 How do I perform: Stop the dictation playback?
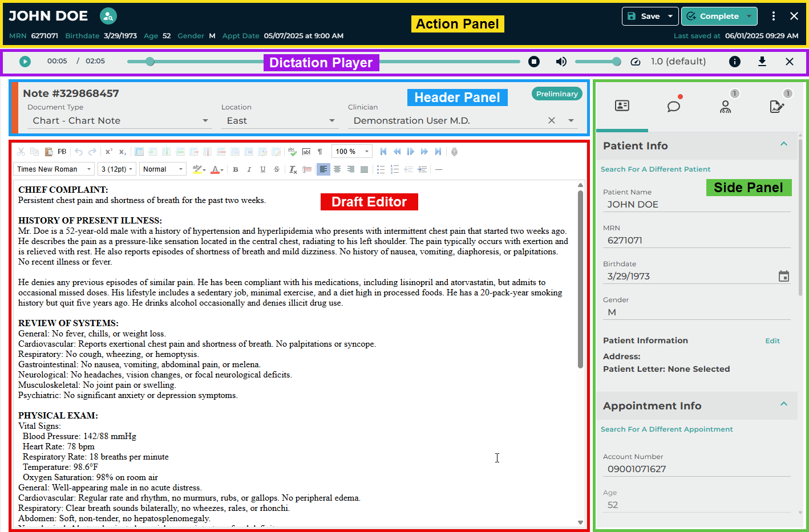(x=534, y=62)
